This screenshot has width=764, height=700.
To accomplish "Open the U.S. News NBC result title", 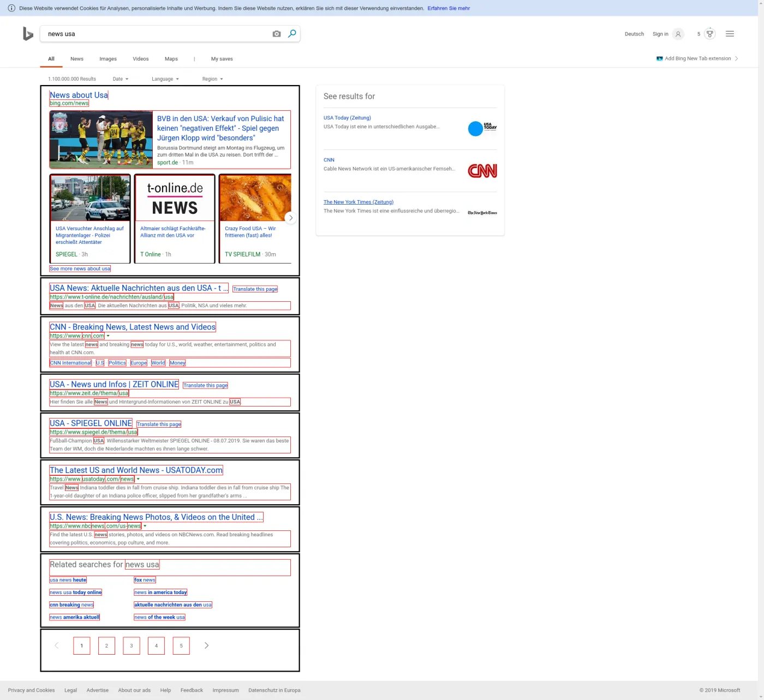I will (156, 517).
